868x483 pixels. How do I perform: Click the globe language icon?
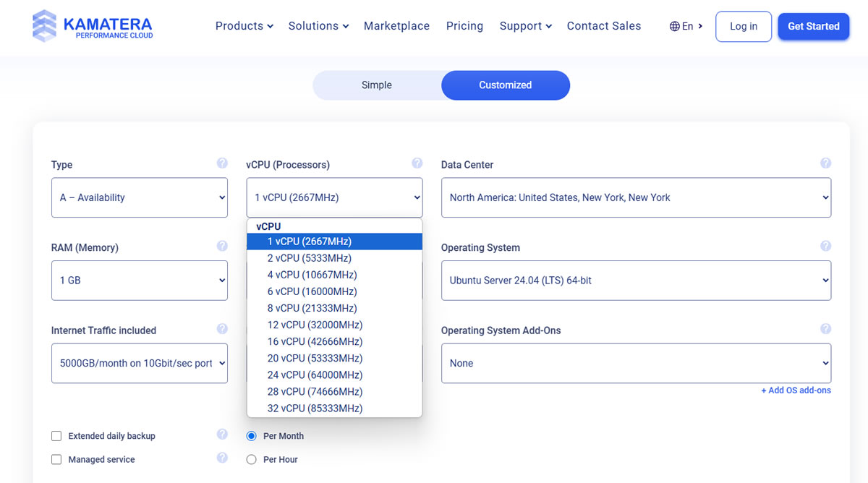click(x=674, y=26)
